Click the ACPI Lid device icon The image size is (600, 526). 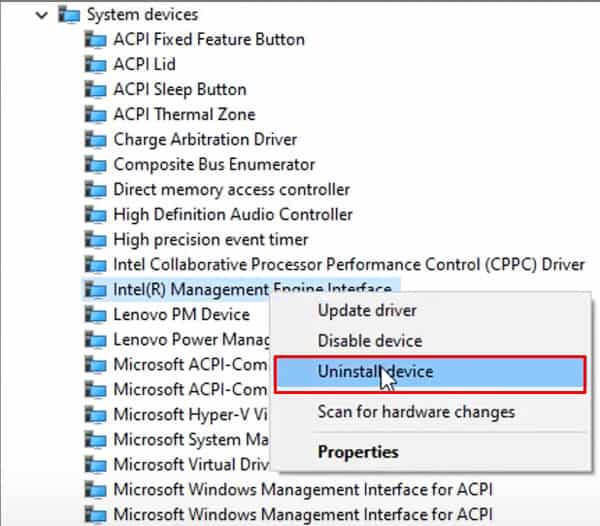coord(95,64)
